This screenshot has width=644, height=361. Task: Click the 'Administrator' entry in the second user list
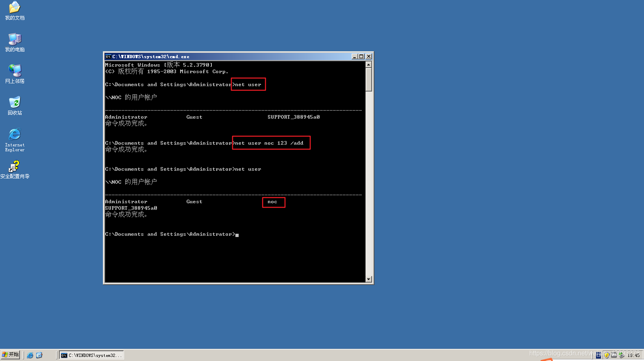(x=126, y=202)
